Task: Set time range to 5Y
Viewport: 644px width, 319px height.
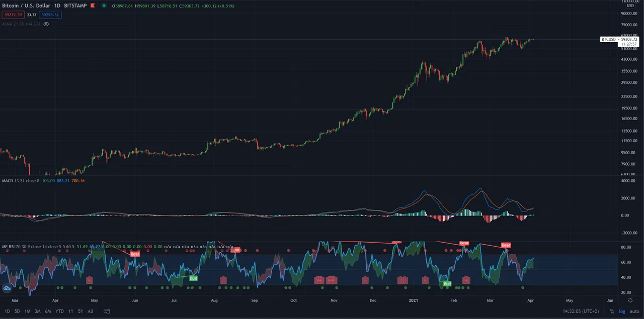Action: click(x=80, y=311)
